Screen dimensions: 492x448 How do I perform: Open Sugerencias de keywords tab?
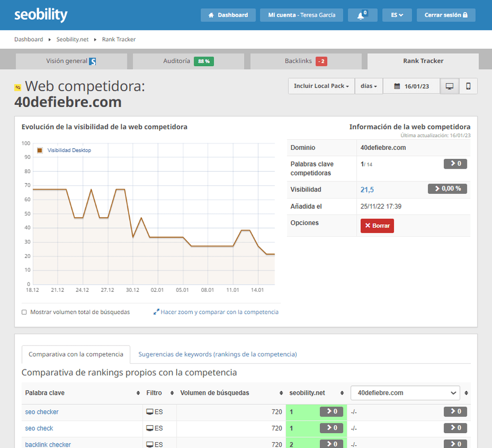(x=217, y=354)
